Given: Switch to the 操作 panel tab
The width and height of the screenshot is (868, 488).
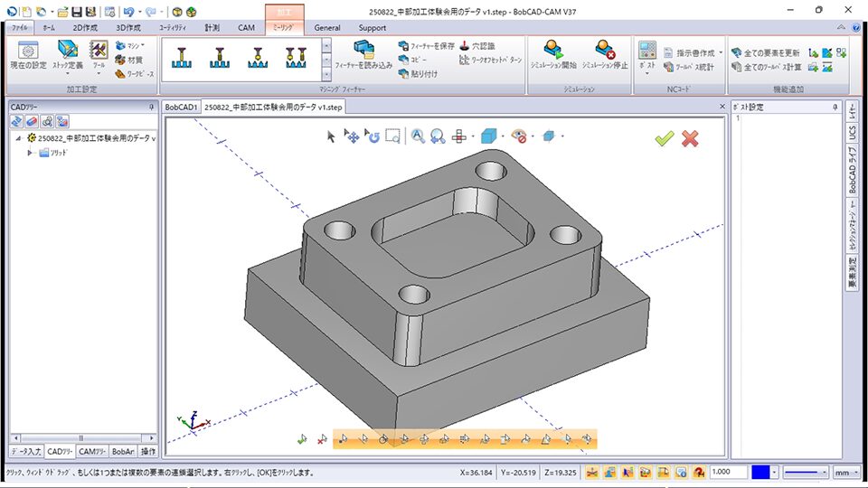Looking at the screenshot, I should click(x=147, y=452).
